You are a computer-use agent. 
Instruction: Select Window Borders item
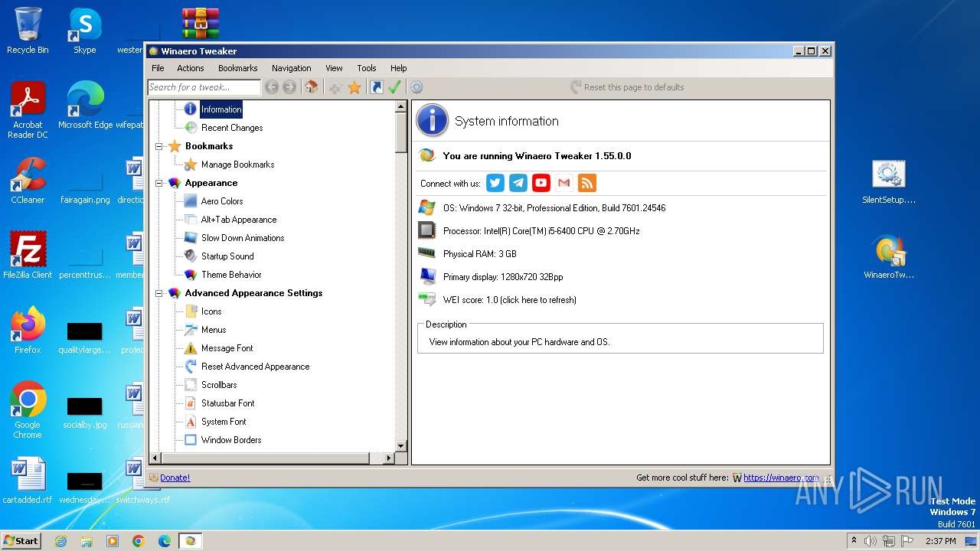point(231,440)
